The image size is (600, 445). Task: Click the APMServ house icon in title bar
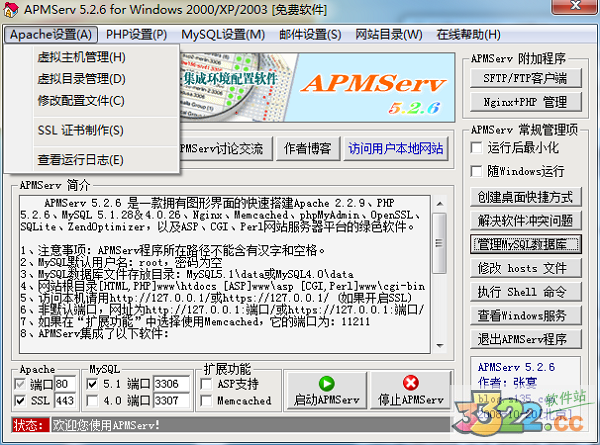10,10
